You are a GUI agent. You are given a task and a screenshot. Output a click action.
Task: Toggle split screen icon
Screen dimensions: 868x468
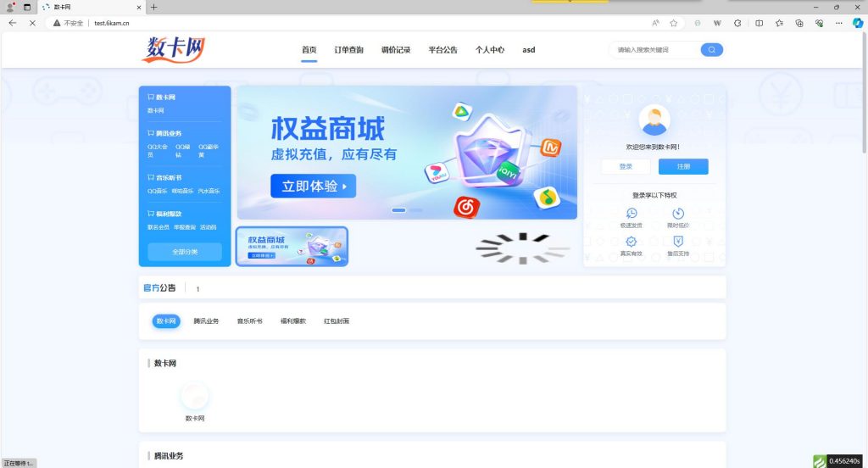[759, 23]
